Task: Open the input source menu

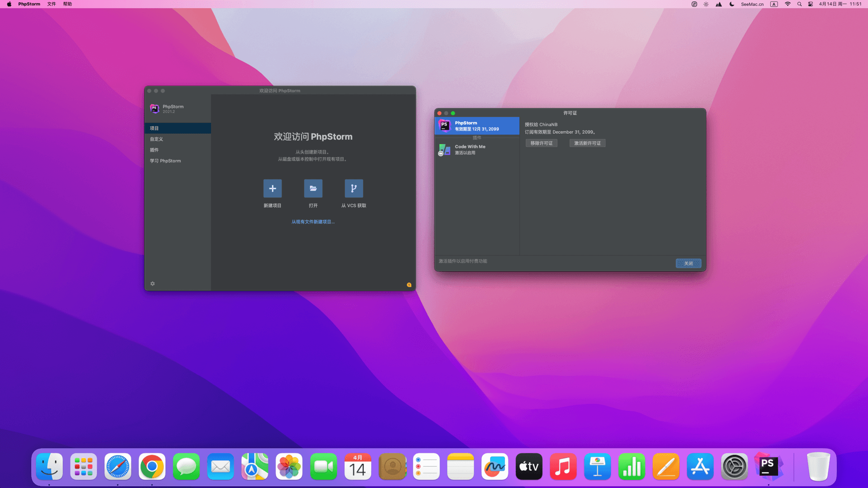Action: pos(774,4)
